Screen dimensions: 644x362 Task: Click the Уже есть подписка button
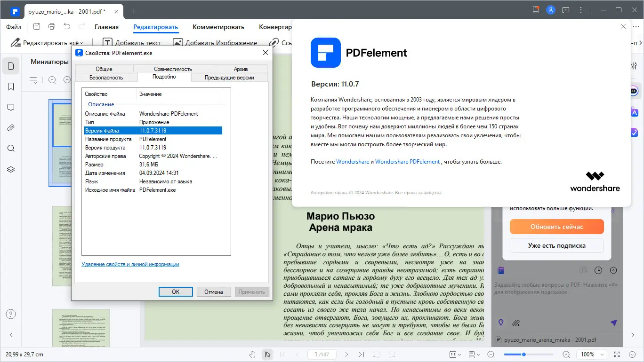[557, 245]
